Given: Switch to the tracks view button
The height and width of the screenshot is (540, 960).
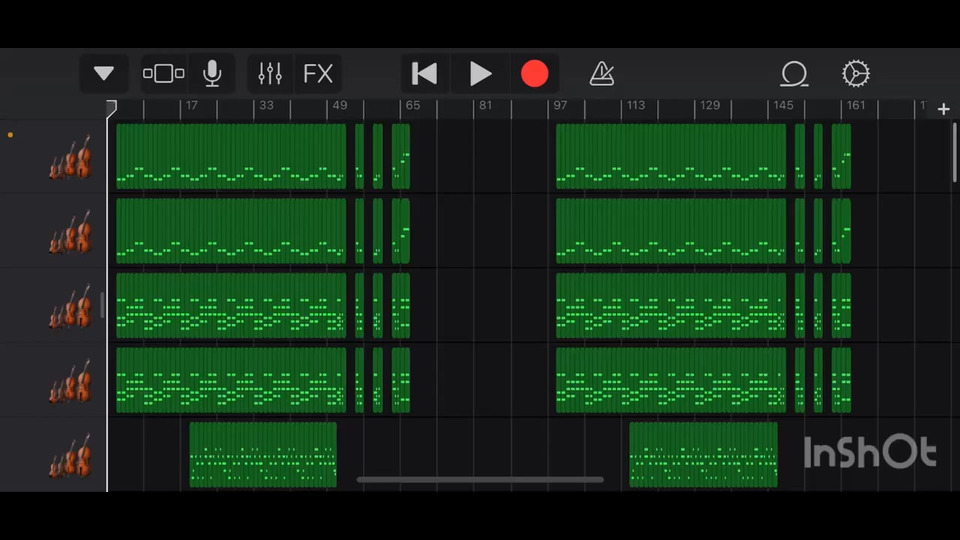Looking at the screenshot, I should pyautogui.click(x=163, y=73).
